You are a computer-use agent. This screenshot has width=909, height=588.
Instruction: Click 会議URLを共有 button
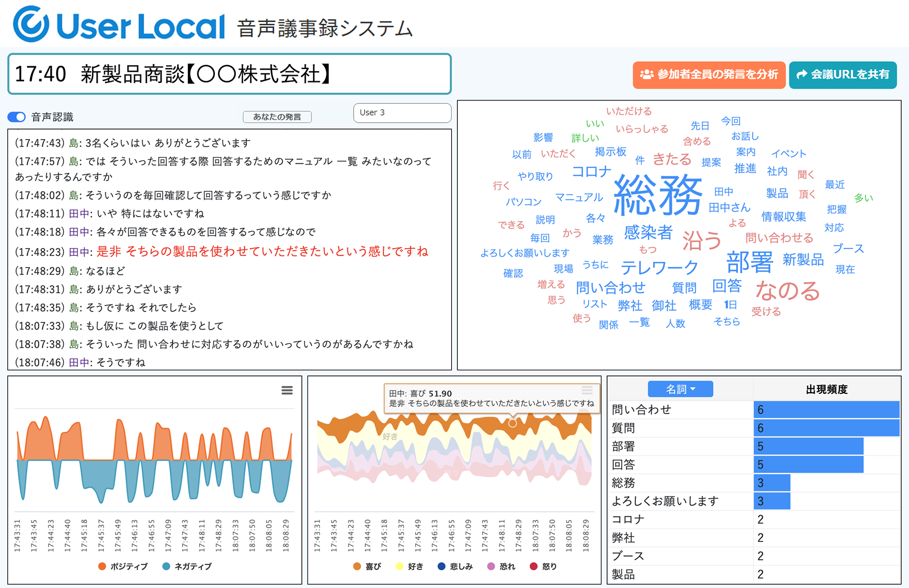[x=843, y=75]
